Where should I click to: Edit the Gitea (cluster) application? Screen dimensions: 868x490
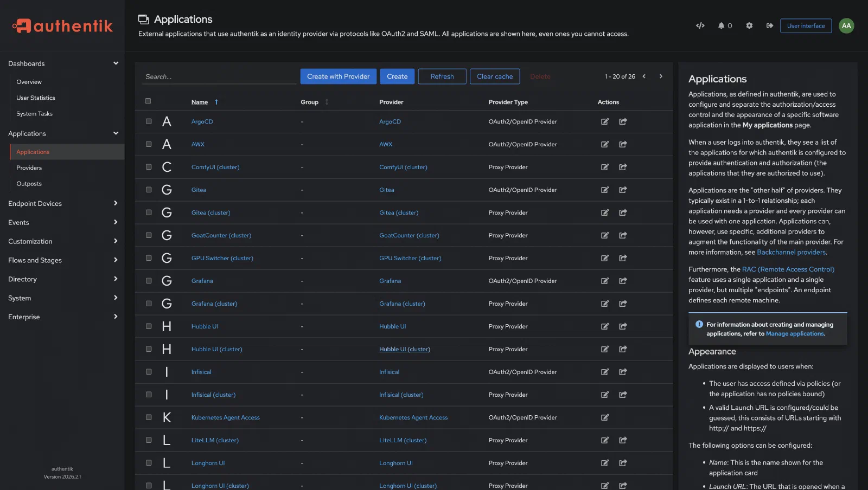pos(605,212)
